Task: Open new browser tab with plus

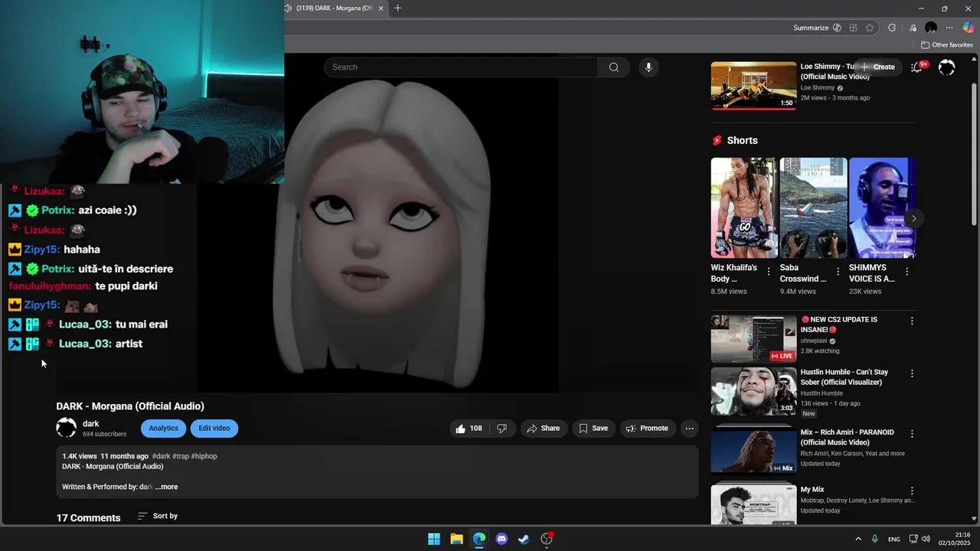Action: [397, 8]
